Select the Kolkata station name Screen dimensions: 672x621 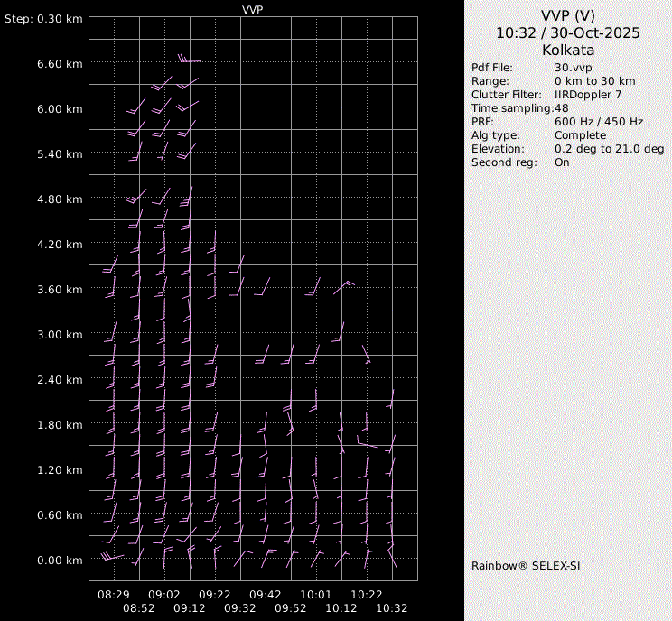(568, 51)
